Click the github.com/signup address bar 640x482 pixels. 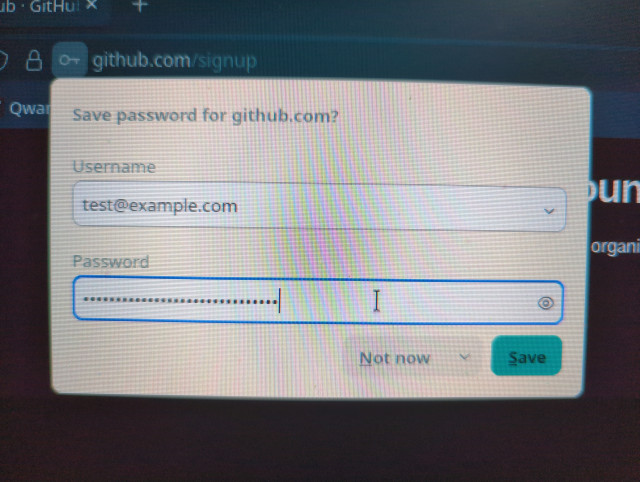pos(175,61)
